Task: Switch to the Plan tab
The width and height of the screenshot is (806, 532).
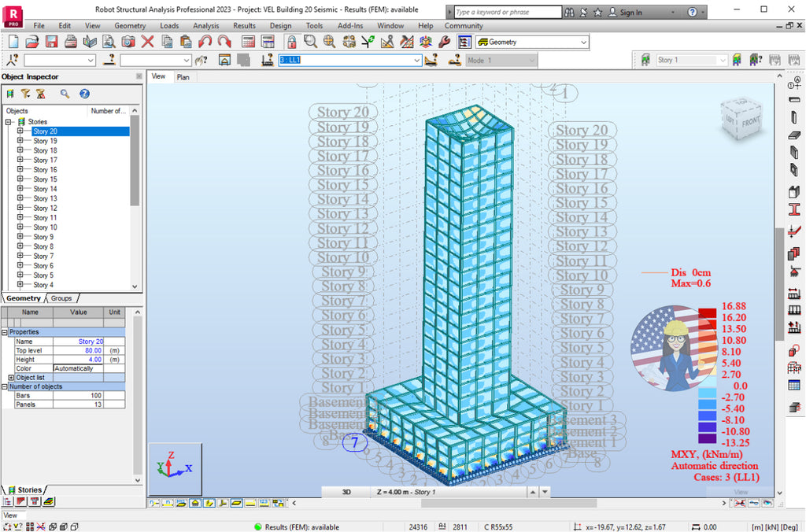Action: pos(183,77)
